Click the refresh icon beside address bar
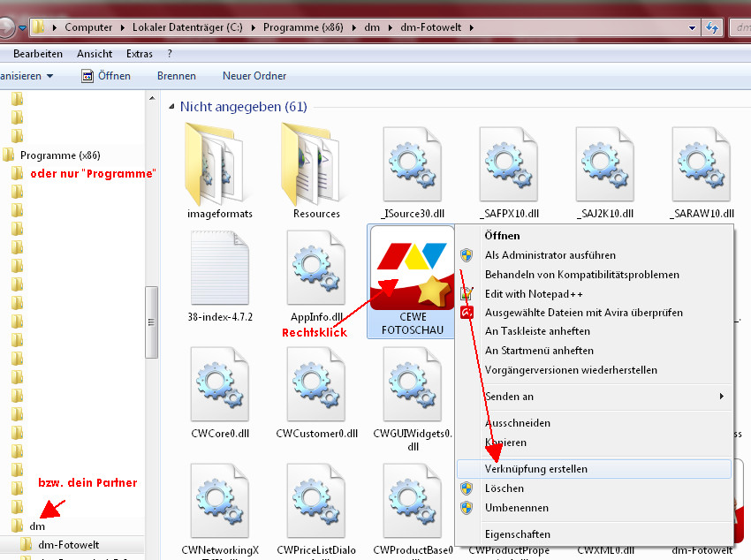Image resolution: width=751 pixels, height=560 pixels. coord(712,27)
